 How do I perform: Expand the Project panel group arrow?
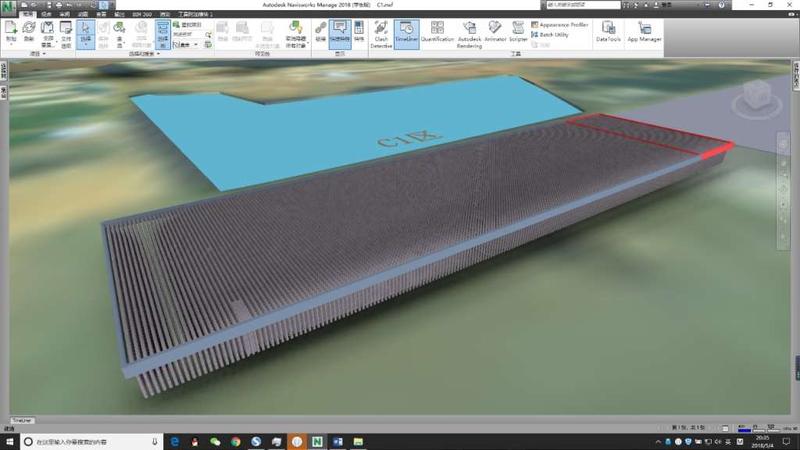click(45, 54)
